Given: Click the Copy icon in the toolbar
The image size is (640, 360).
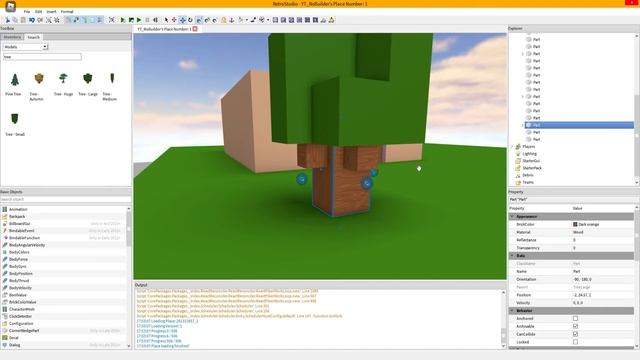Looking at the screenshot, I should click(x=15, y=20).
